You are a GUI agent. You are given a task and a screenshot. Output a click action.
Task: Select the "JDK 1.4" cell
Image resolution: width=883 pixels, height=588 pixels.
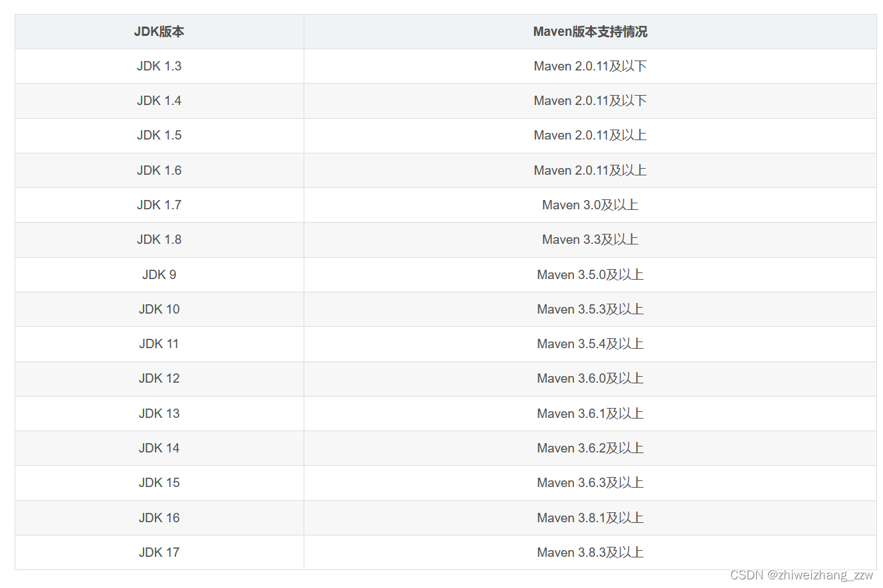click(159, 101)
